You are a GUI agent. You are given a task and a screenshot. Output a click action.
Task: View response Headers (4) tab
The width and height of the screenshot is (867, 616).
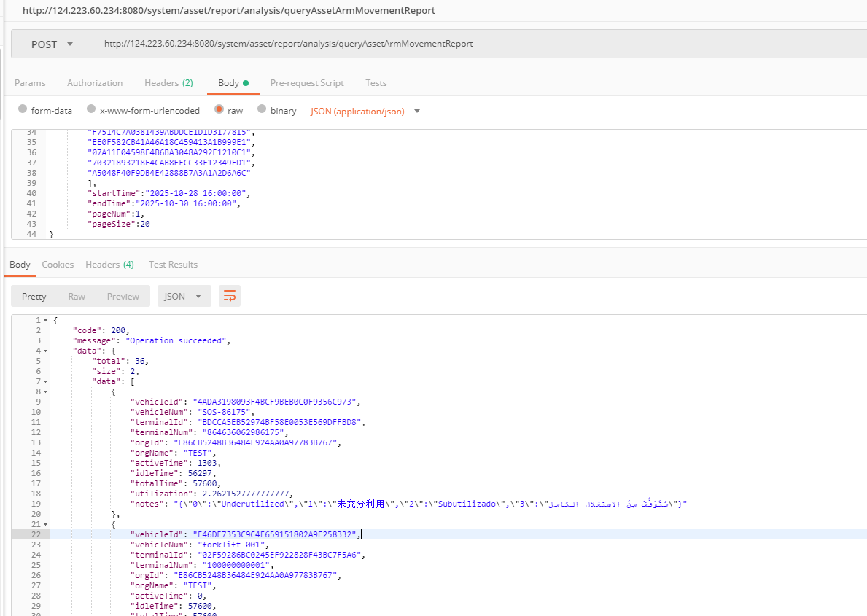tap(109, 265)
